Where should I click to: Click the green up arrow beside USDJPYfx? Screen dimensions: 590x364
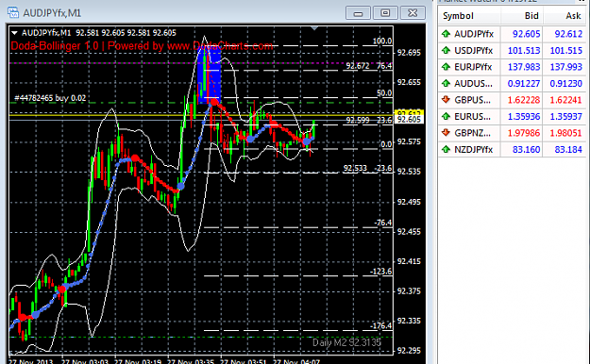(446, 50)
